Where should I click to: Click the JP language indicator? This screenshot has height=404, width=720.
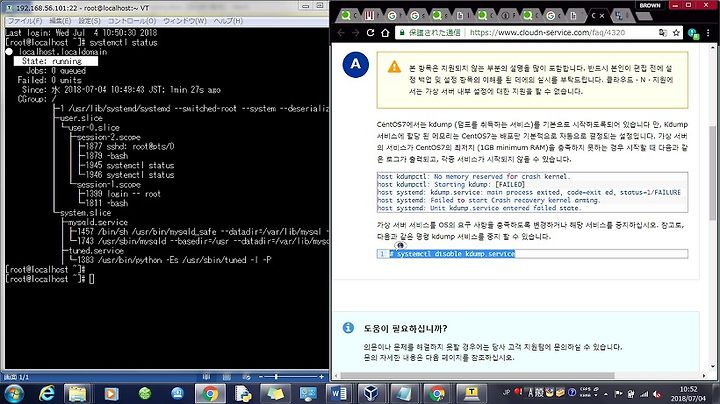pyautogui.click(x=506, y=393)
